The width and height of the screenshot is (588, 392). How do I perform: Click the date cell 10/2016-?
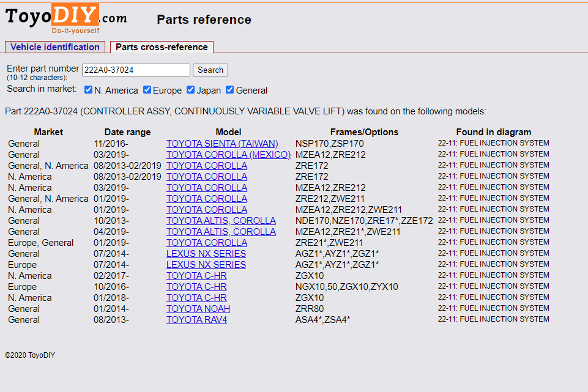(x=111, y=287)
